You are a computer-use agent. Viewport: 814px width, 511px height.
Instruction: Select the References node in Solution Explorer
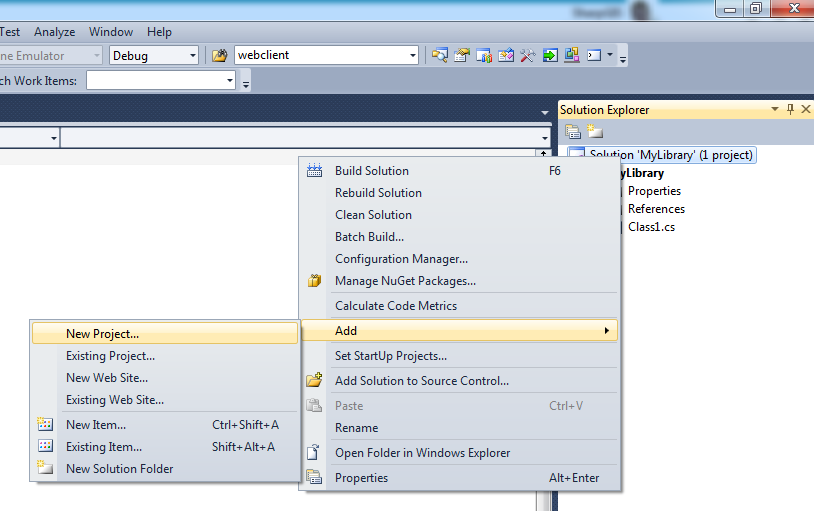pyautogui.click(x=656, y=209)
